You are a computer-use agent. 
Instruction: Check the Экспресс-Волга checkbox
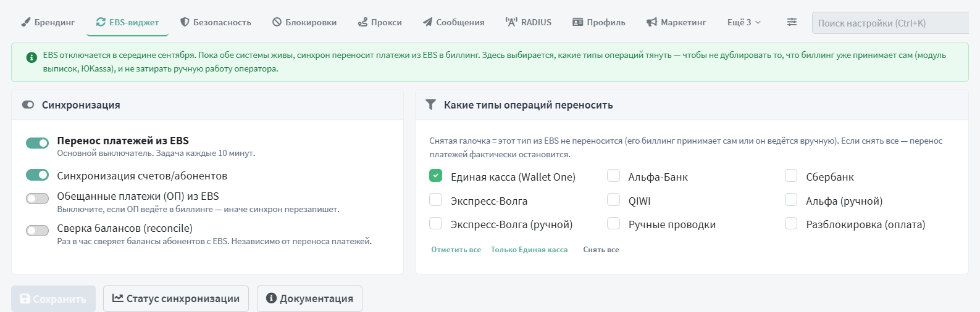pos(435,200)
